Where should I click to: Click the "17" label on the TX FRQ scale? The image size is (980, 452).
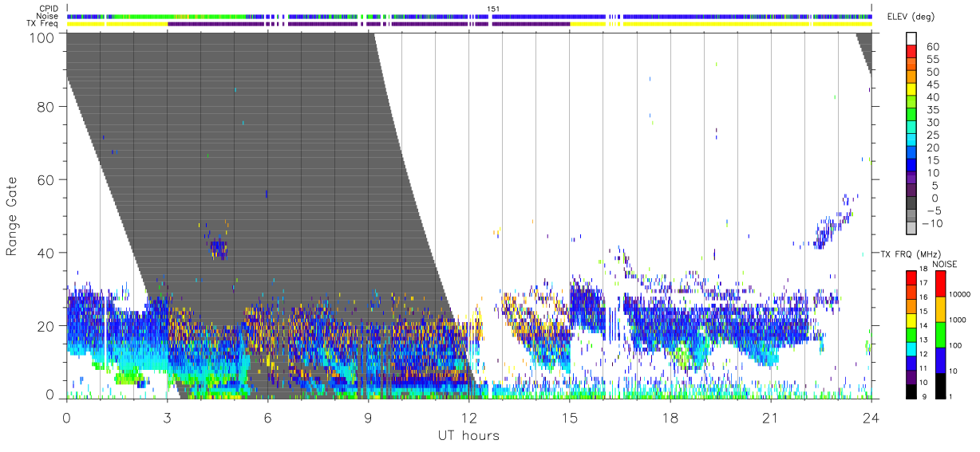(924, 284)
